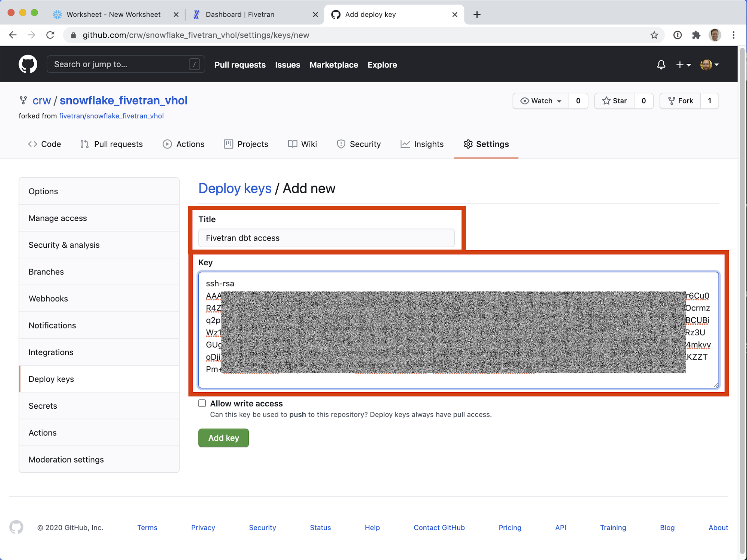Click the green Add key button
The image size is (747, 560).
(223, 438)
